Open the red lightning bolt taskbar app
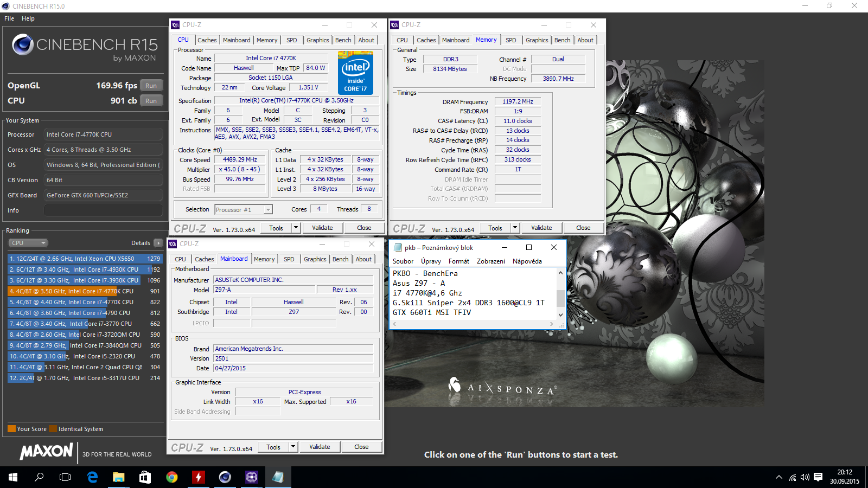 tap(198, 477)
